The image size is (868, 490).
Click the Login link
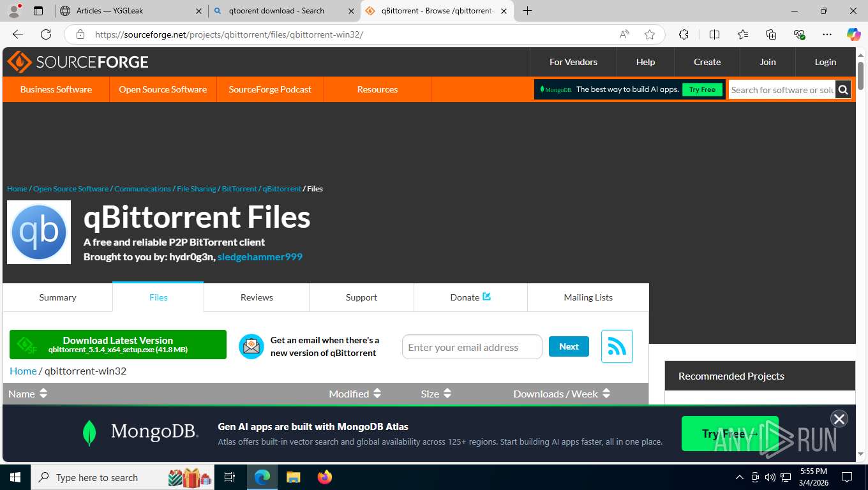825,62
